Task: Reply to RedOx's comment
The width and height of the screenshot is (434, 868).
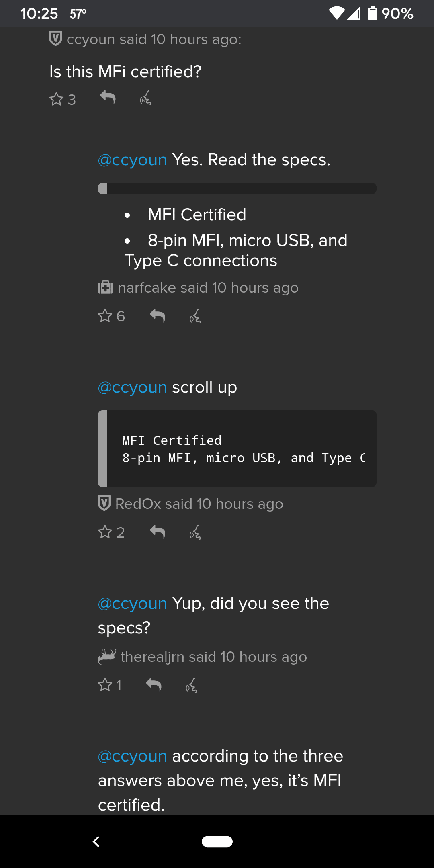Action: (x=158, y=532)
